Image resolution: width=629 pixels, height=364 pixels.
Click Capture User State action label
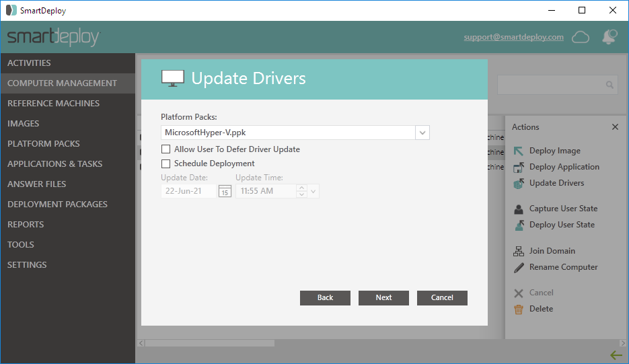click(563, 209)
